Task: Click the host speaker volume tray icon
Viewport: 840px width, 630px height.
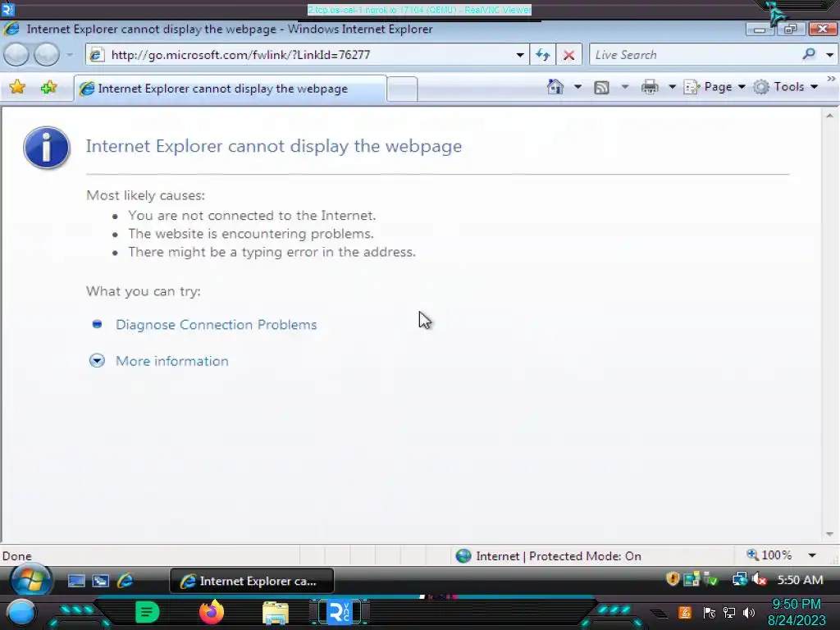Action: pos(749,612)
